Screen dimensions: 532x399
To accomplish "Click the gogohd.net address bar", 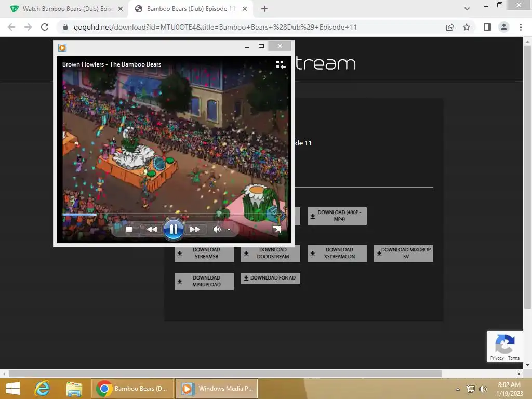I will coord(215,27).
